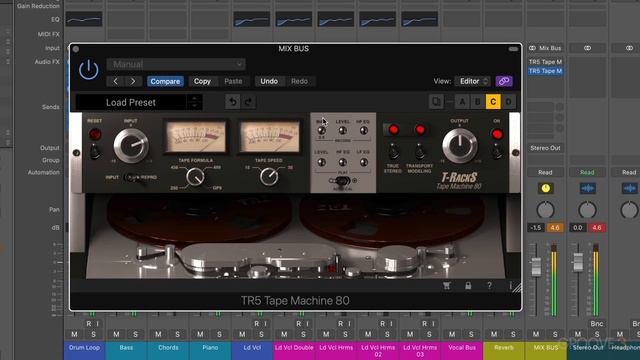640x360 pixels.
Task: Click the red lamp above True Stereo
Action: [x=393, y=130]
